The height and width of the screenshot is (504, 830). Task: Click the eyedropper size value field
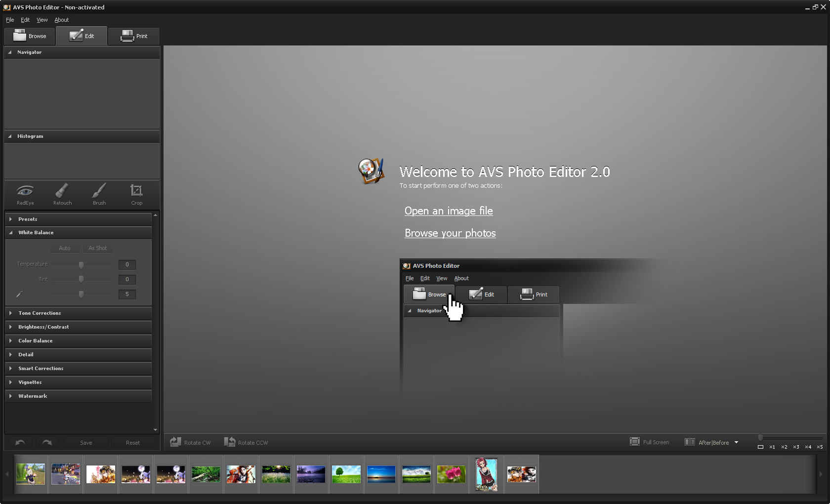(x=127, y=294)
